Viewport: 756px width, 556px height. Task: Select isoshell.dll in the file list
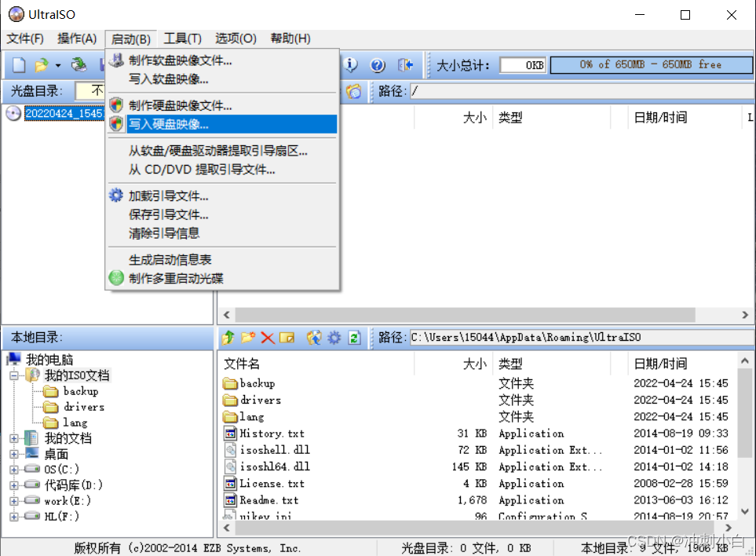click(x=275, y=450)
